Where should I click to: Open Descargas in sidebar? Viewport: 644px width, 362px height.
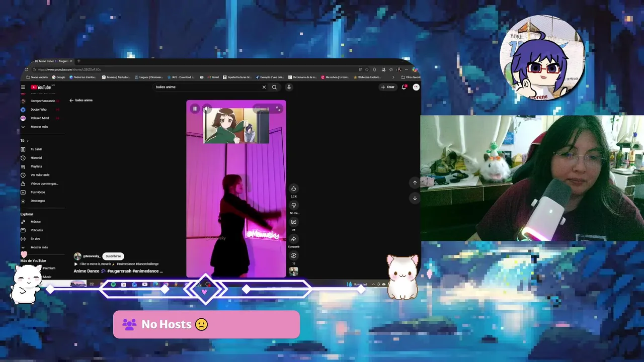pyautogui.click(x=39, y=201)
